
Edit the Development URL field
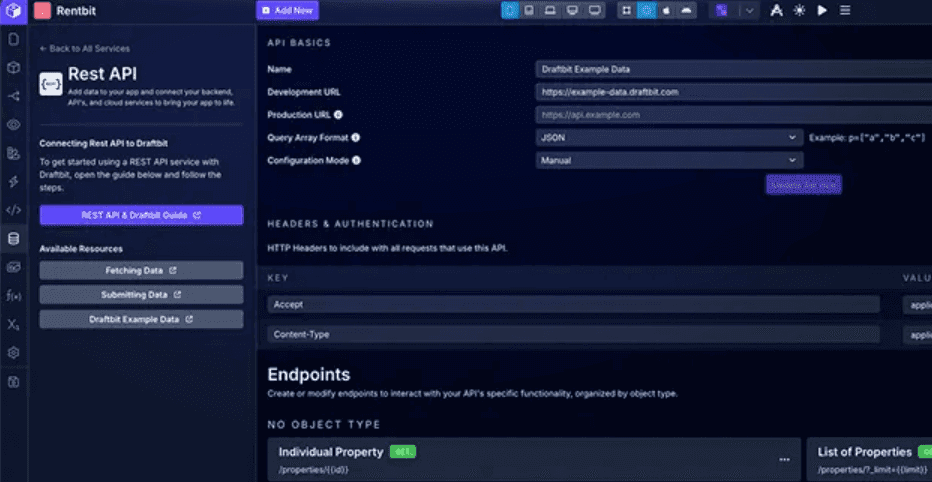(733, 92)
